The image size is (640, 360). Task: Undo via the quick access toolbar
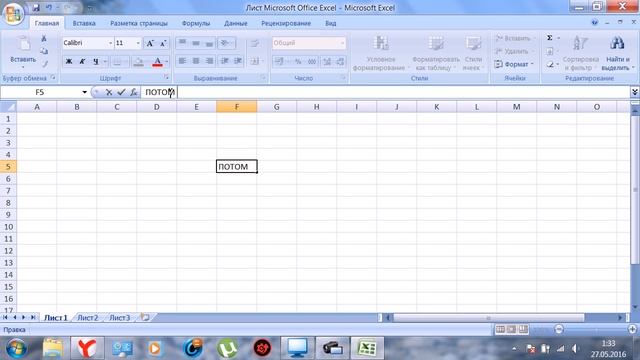[x=49, y=7]
